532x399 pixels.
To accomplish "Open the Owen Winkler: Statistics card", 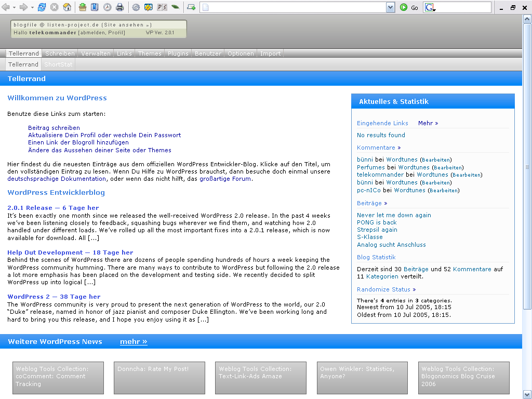I will click(362, 378).
